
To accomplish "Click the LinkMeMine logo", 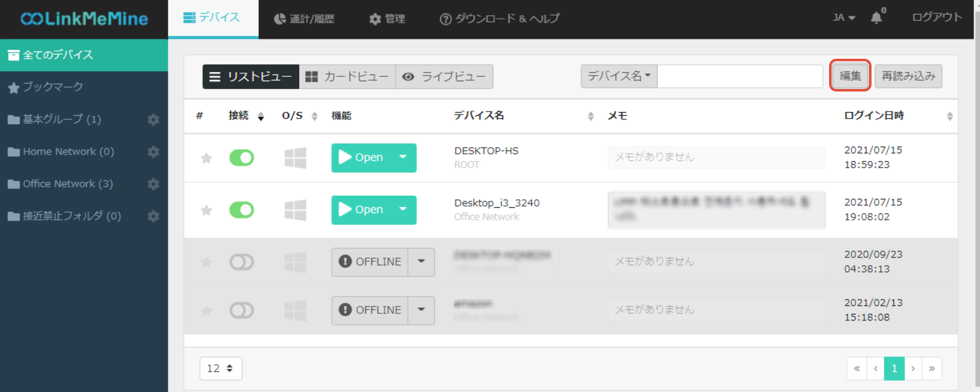I will click(84, 19).
